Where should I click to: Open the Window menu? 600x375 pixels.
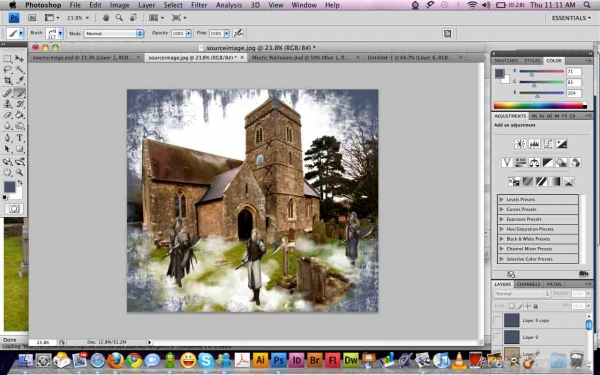pyautogui.click(x=304, y=5)
